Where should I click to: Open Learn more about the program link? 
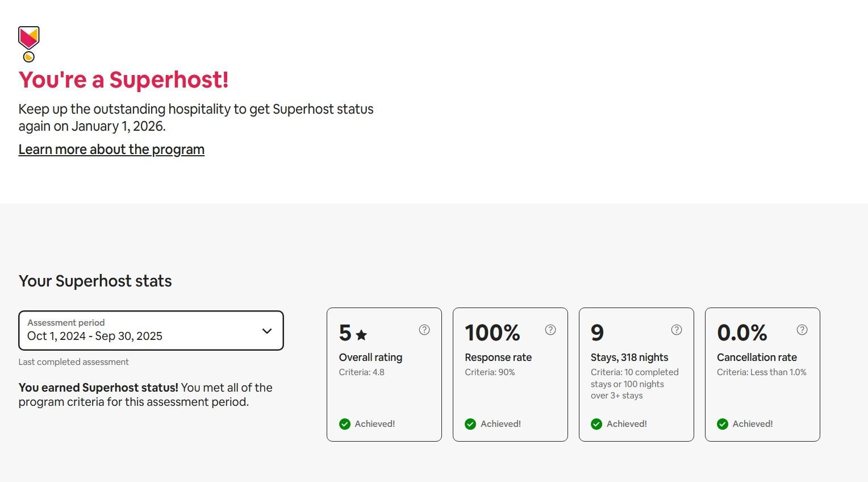(x=111, y=149)
